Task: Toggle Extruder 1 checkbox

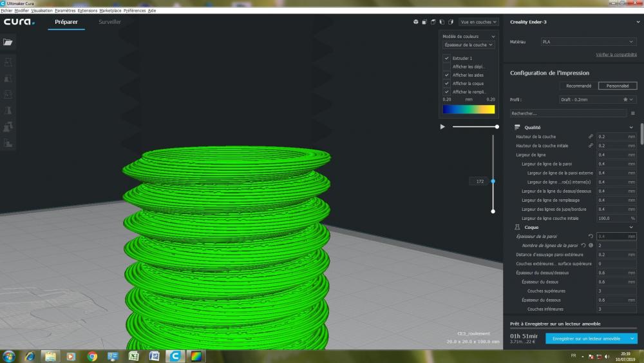Action: [x=446, y=58]
